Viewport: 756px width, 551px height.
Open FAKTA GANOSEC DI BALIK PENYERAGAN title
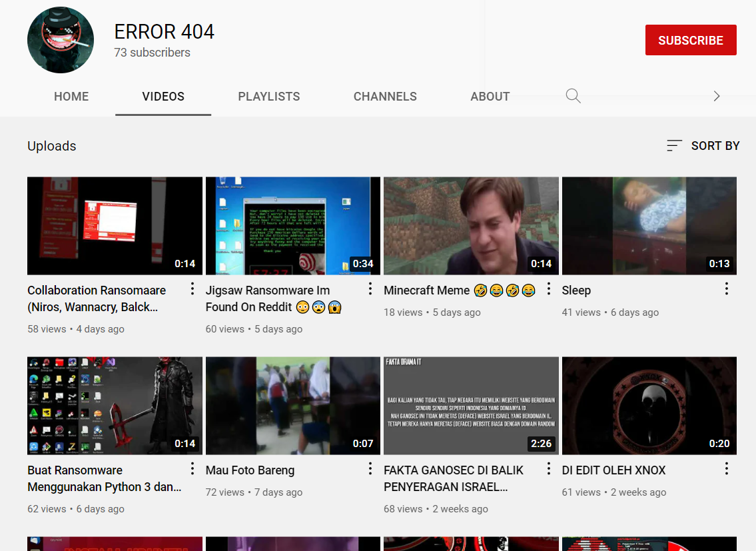[x=453, y=478]
